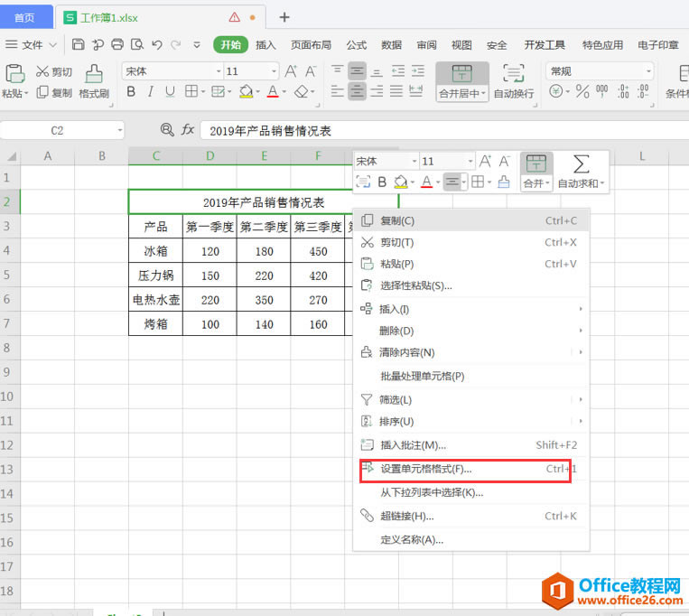Open the File (文件) menu
The width and height of the screenshot is (689, 616).
pos(31,45)
